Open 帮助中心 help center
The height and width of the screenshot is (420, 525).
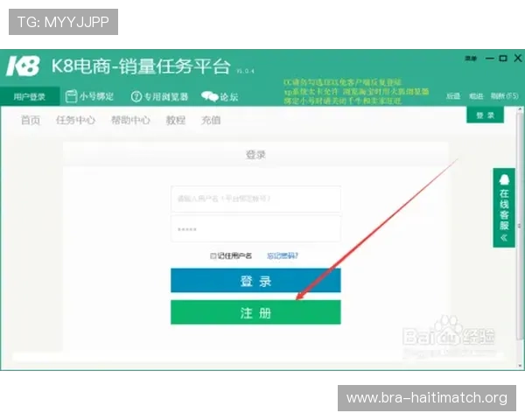tap(130, 120)
